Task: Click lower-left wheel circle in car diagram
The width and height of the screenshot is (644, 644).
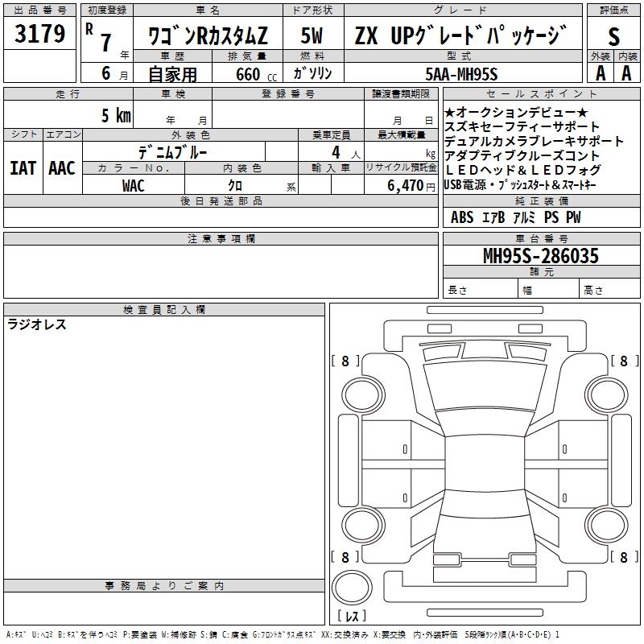Action: [x=362, y=526]
